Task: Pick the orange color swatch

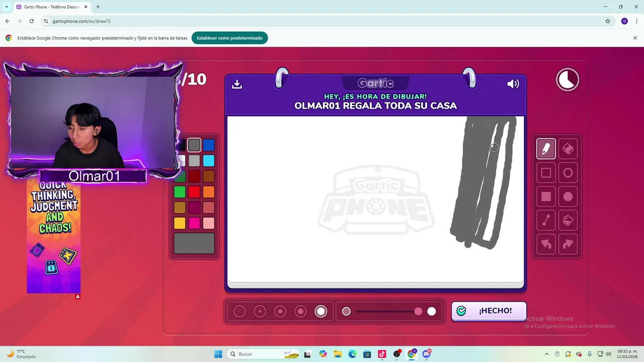Action: click(209, 192)
